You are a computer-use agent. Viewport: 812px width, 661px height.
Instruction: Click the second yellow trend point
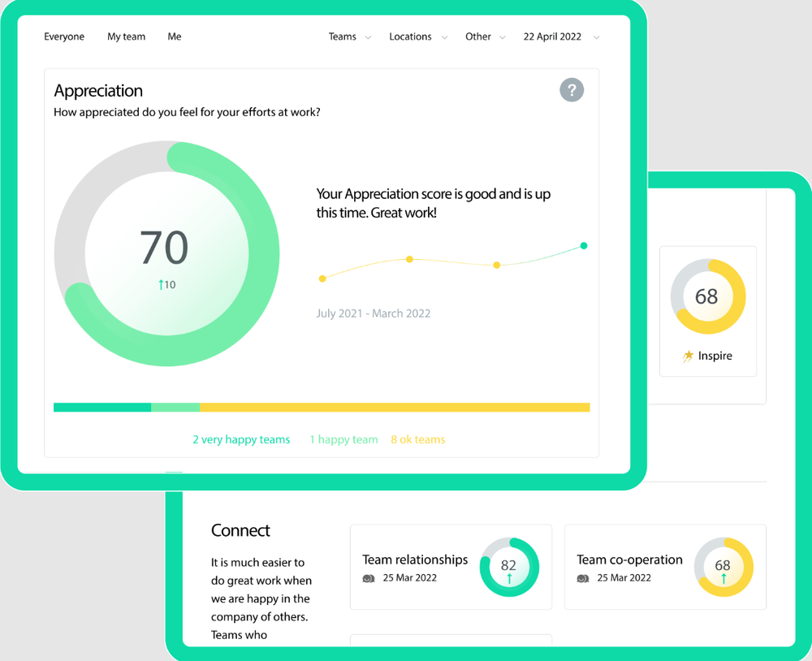pos(409,259)
